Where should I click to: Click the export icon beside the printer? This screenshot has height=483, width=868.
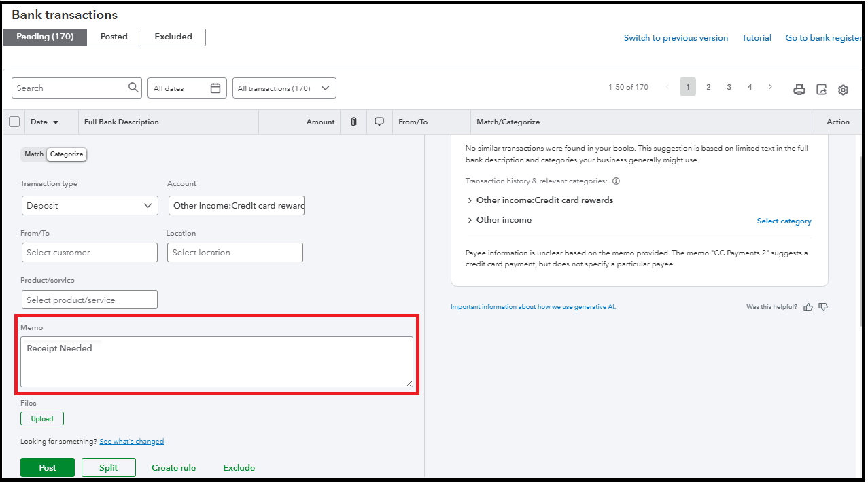[x=821, y=90]
